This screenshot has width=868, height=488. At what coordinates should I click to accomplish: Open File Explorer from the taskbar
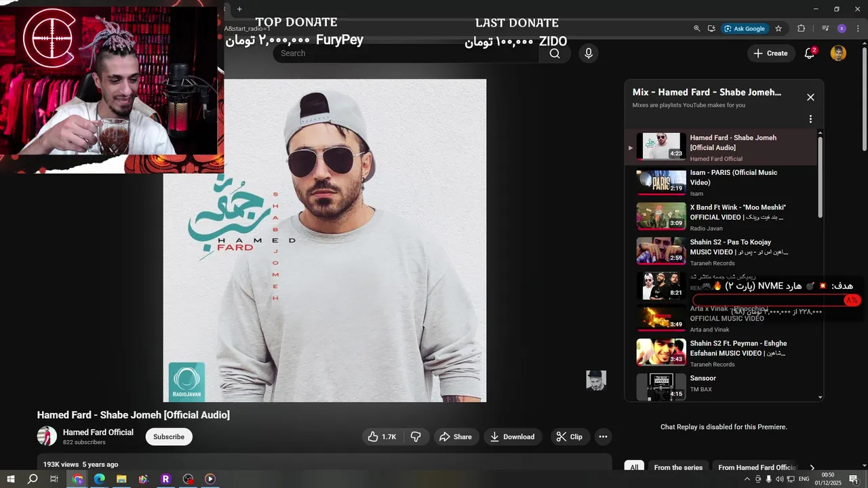[x=121, y=479]
